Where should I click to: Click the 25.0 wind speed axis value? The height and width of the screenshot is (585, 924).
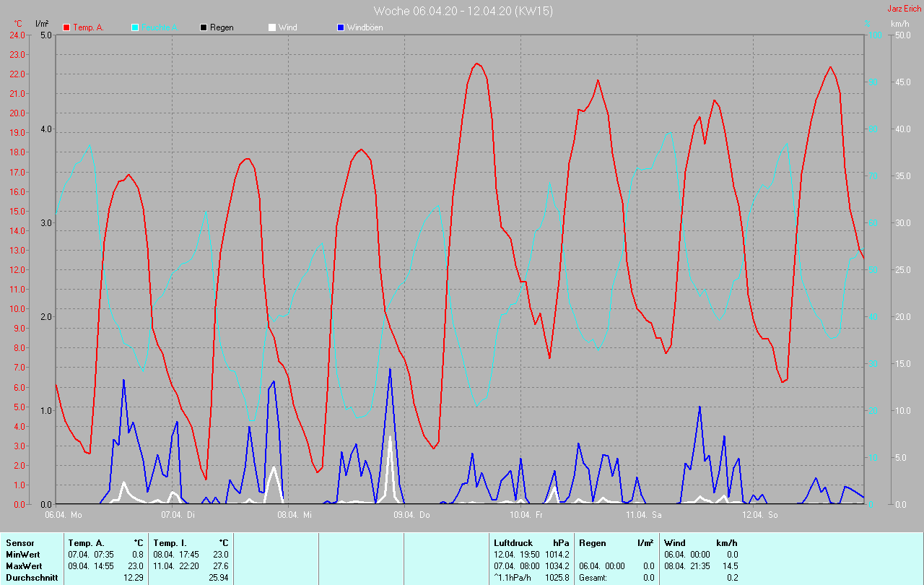click(x=902, y=270)
